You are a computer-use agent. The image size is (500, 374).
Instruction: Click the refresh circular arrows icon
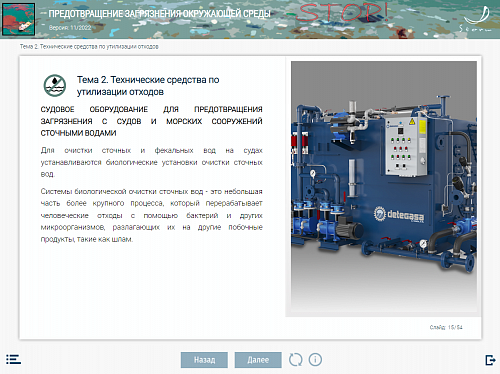click(295, 360)
